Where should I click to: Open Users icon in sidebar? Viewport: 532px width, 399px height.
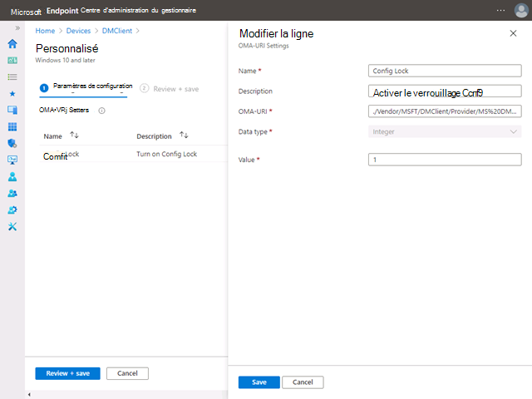[x=12, y=176]
